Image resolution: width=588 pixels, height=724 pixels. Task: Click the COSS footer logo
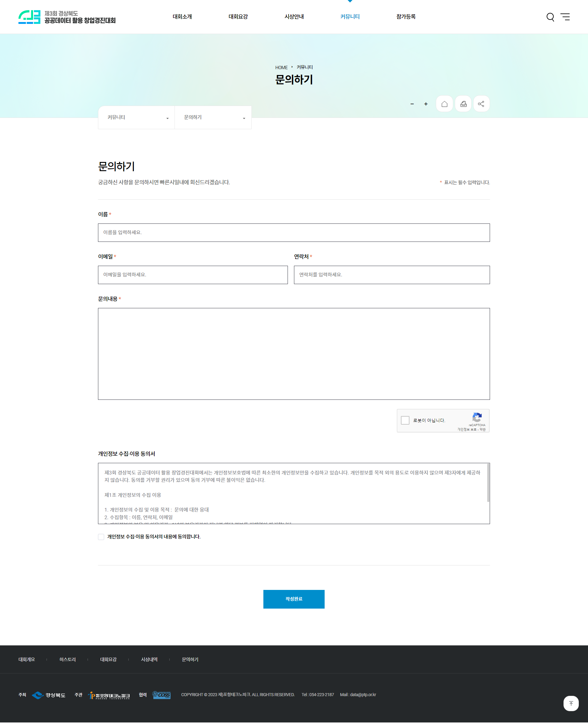pyautogui.click(x=162, y=695)
